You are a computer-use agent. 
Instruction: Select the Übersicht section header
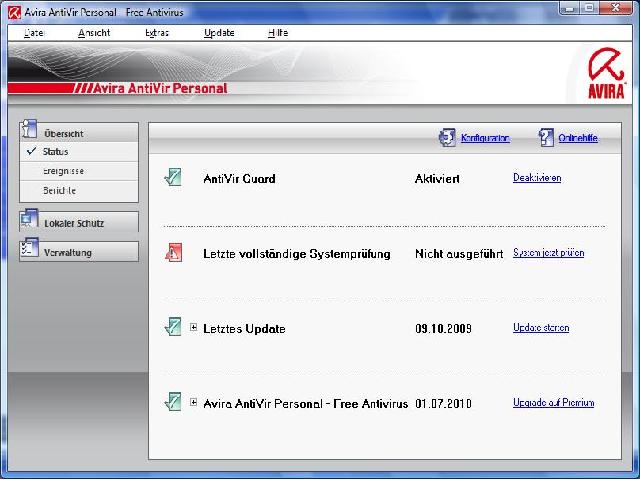click(x=79, y=133)
